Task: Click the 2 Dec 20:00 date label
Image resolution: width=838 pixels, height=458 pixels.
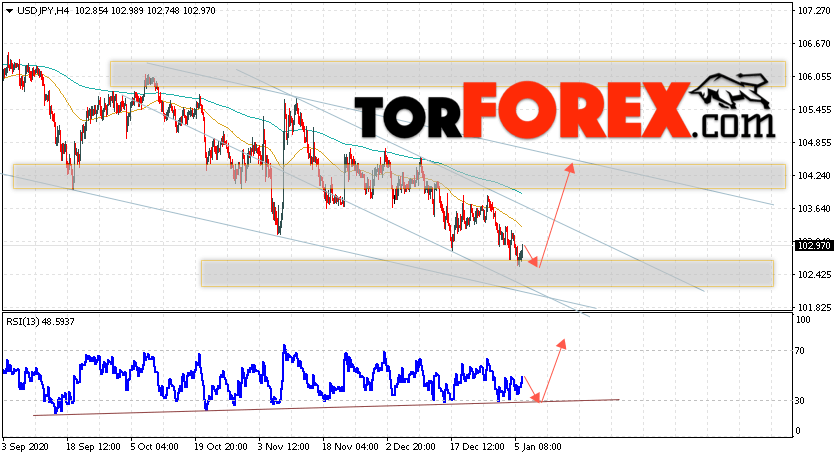Action: click(x=412, y=446)
